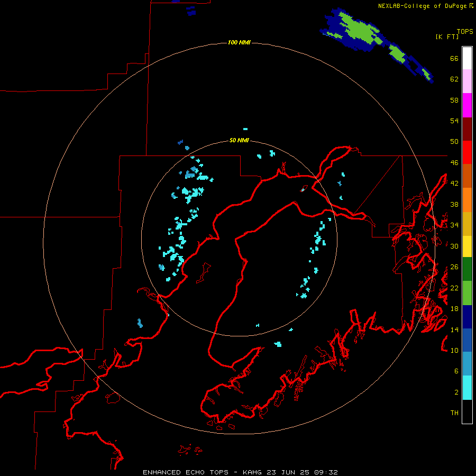476x476 pixels.
Task: Click the light green 26 kft legend swatch
Action: point(467,293)
